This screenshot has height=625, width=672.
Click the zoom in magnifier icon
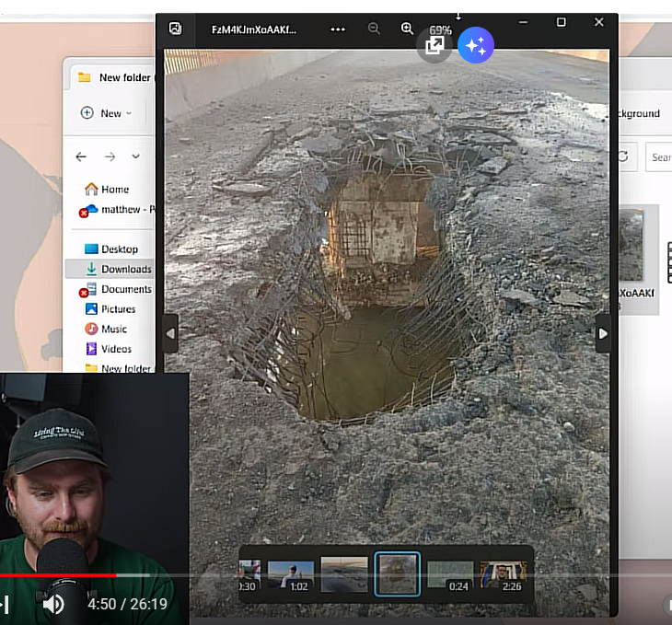pyautogui.click(x=407, y=29)
